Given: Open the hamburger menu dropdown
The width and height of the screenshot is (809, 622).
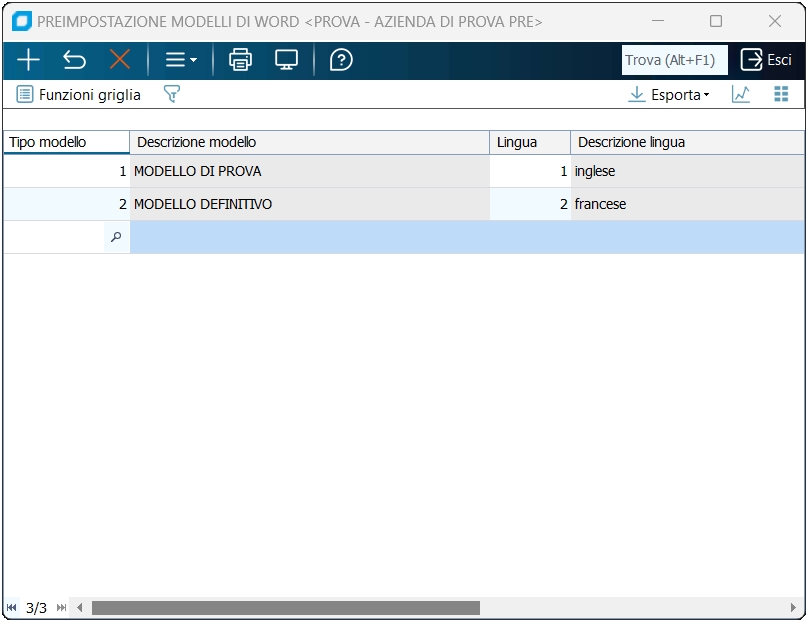Looking at the screenshot, I should coord(181,60).
